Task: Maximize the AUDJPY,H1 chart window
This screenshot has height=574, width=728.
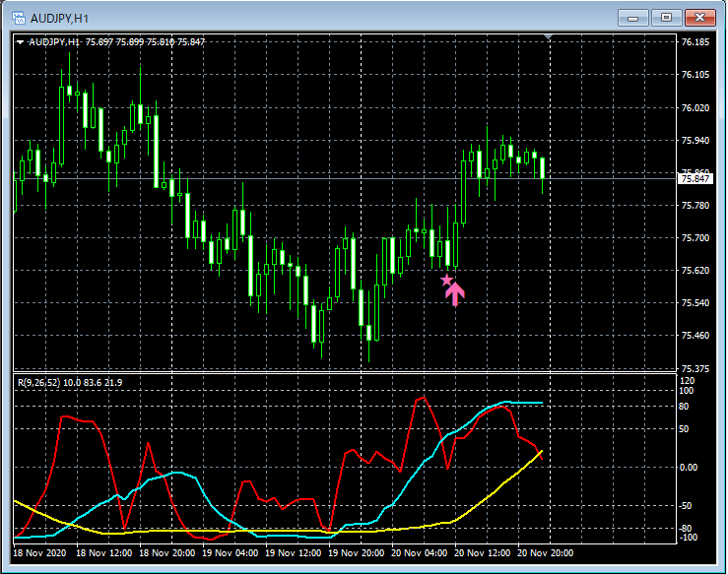Action: [667, 17]
